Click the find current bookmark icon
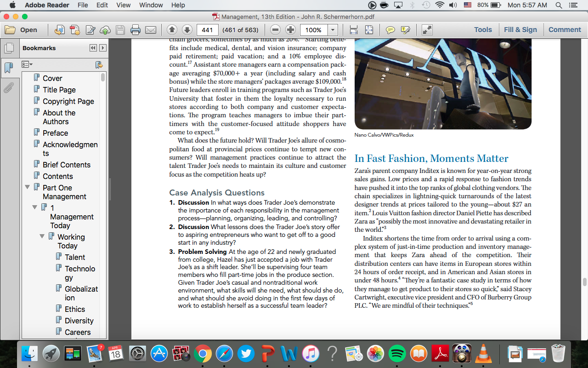588x368 pixels. point(98,64)
